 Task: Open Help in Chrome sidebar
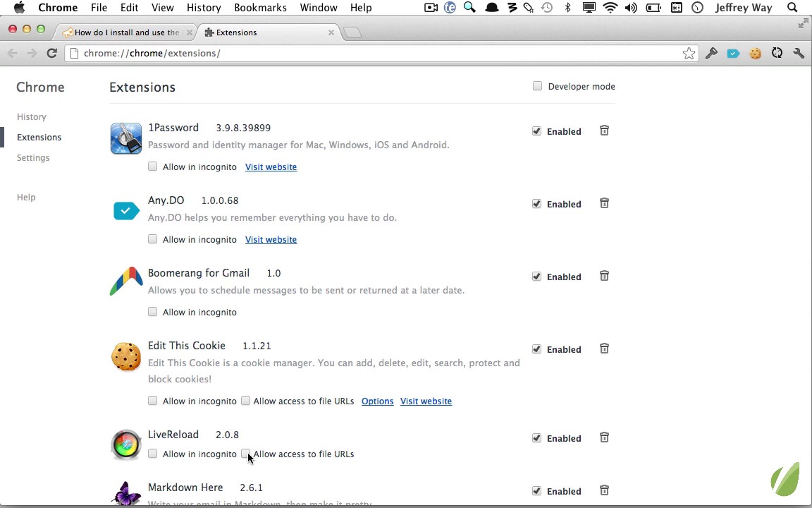26,197
